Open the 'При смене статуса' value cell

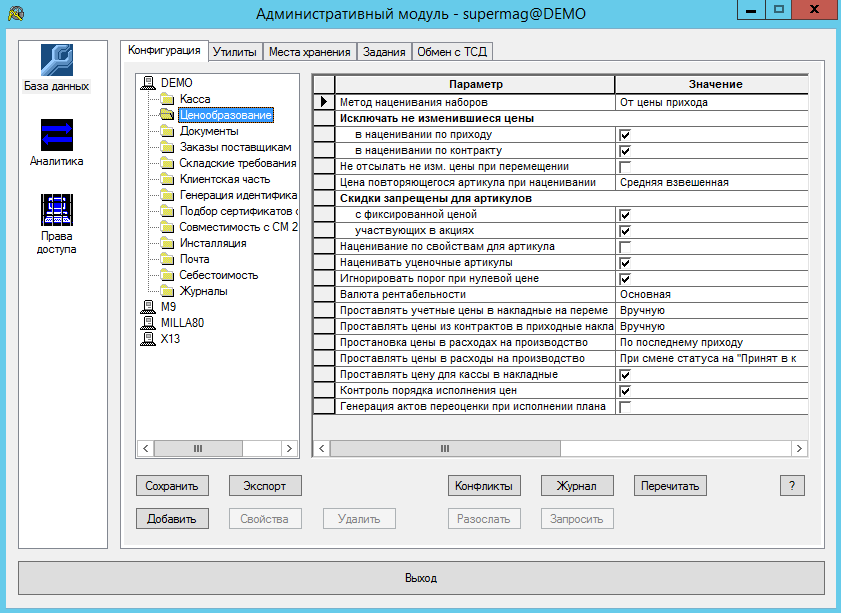coord(712,358)
